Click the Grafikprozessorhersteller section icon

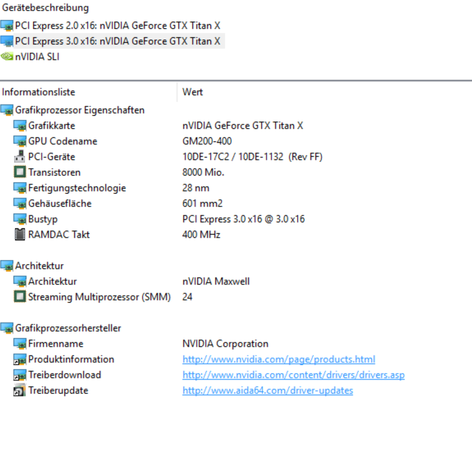[7, 328]
